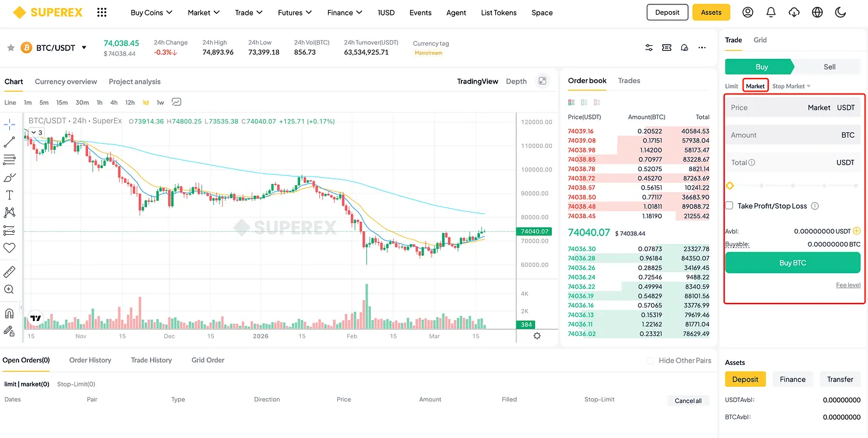Select the brush drawing tool
This screenshot has width=868, height=438.
[x=9, y=177]
